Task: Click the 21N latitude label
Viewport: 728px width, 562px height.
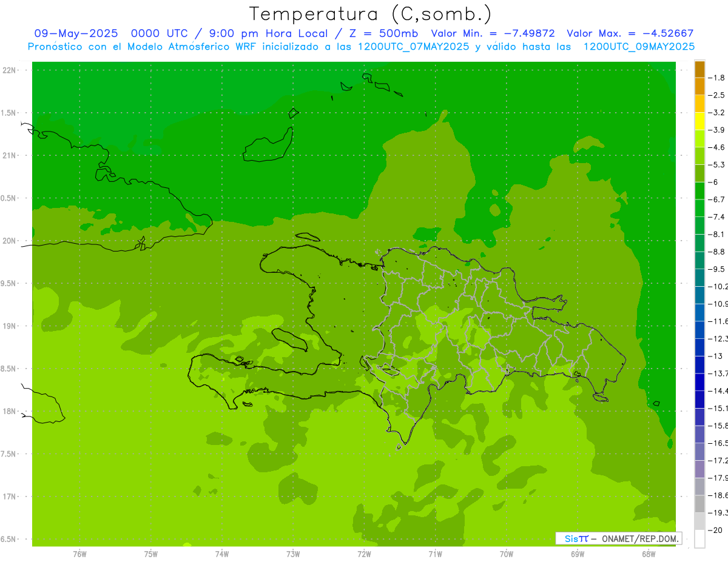Action: [x=9, y=155]
